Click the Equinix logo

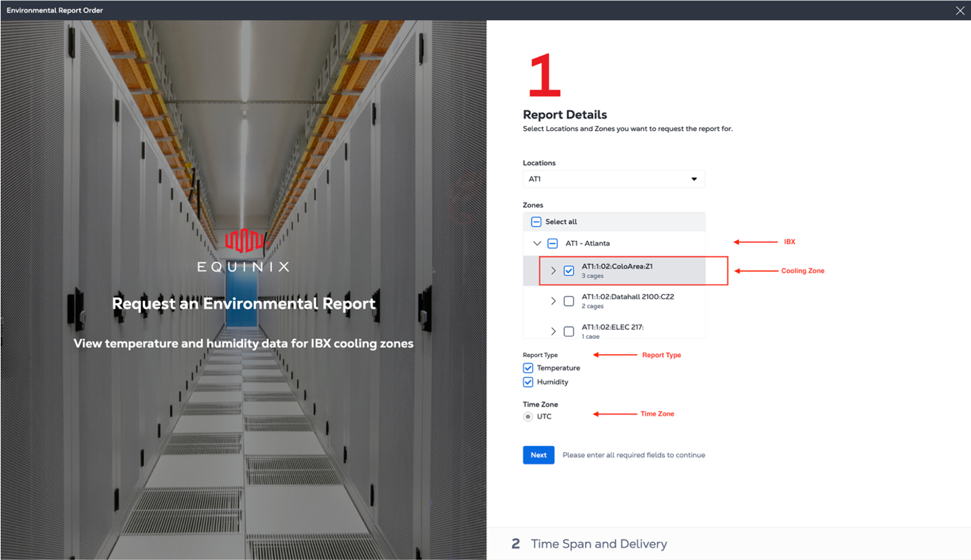(x=243, y=250)
